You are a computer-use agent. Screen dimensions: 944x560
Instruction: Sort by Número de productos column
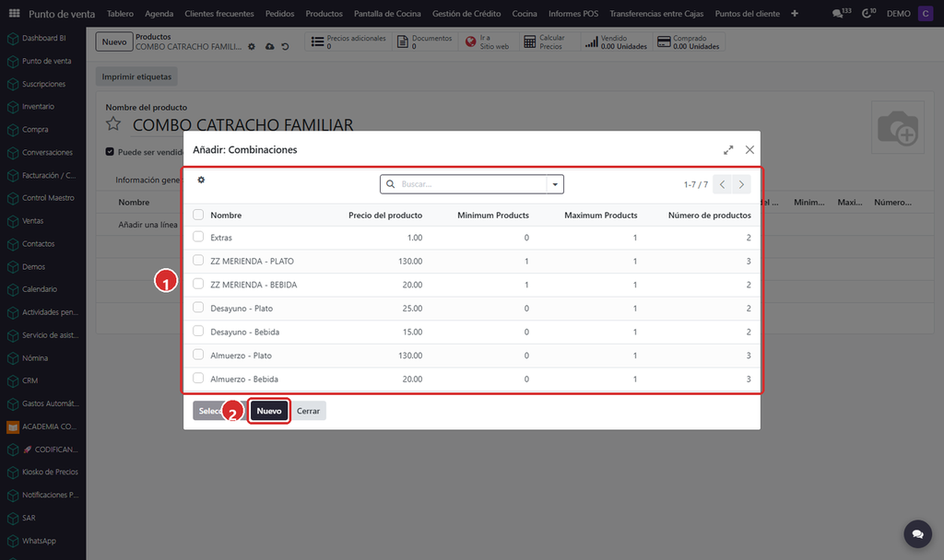[x=709, y=216]
